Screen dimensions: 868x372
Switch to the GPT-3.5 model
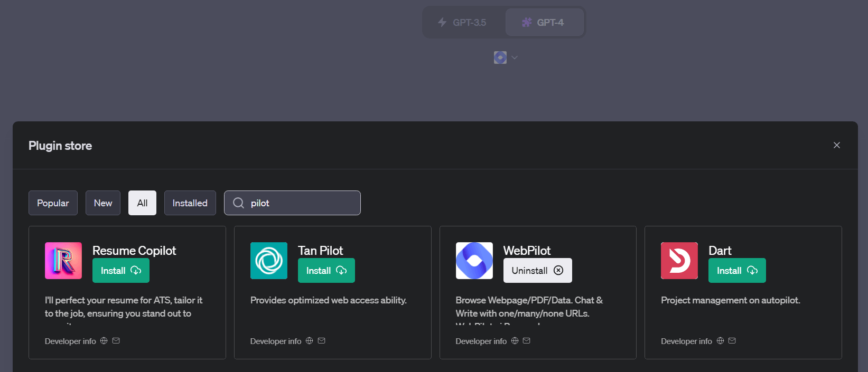[462, 22]
